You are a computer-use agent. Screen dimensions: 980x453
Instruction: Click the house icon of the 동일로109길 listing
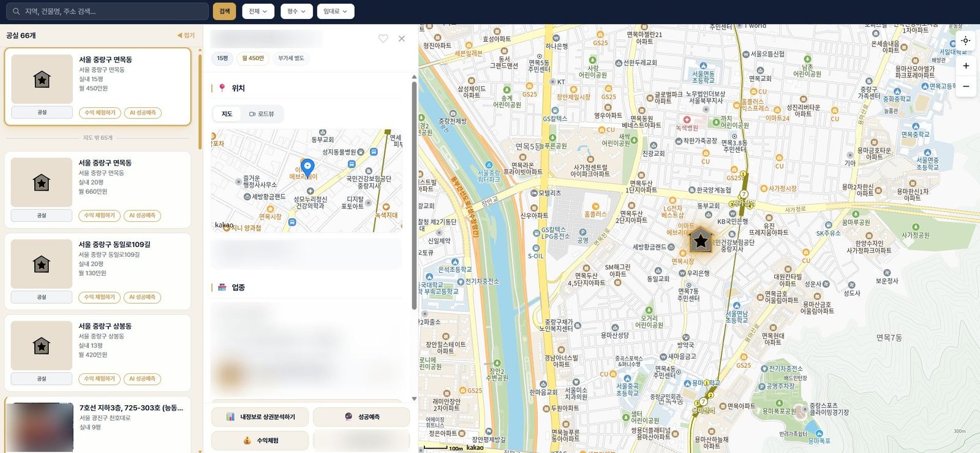(x=42, y=264)
